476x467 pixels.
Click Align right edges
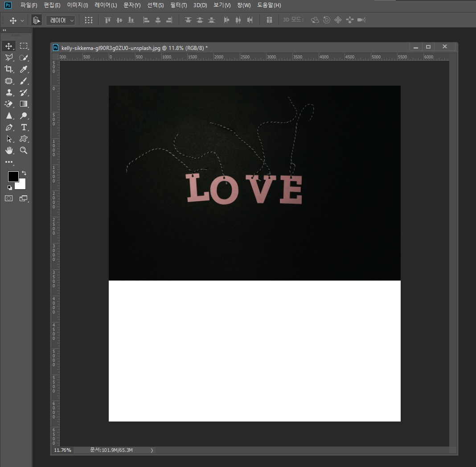point(169,20)
